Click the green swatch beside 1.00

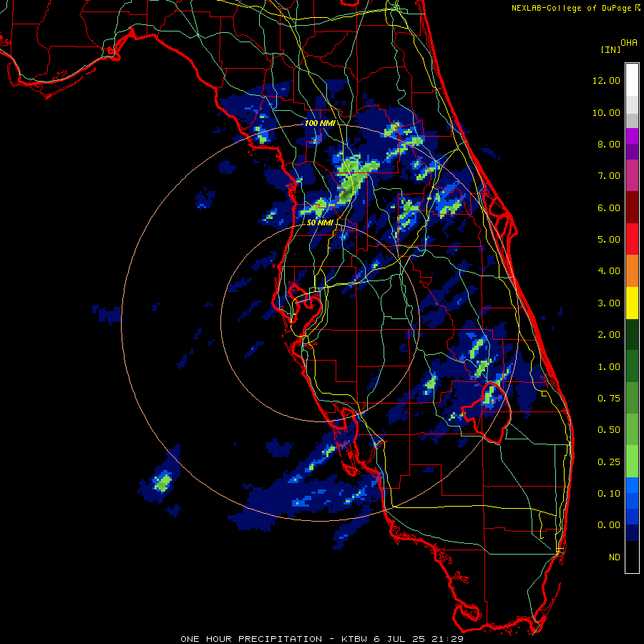coord(632,366)
